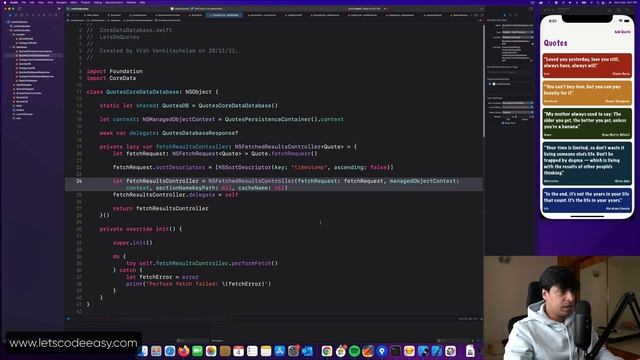Screen dimensions: 640x360
Task: Click 'class QuotesCoreDataDatabase: NSObject' line
Action: coord(152,92)
